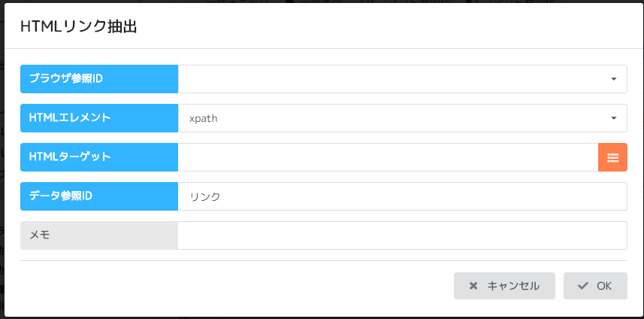Focus the HTMLターゲット text field
The width and height of the screenshot is (644, 319).
pos(388,157)
